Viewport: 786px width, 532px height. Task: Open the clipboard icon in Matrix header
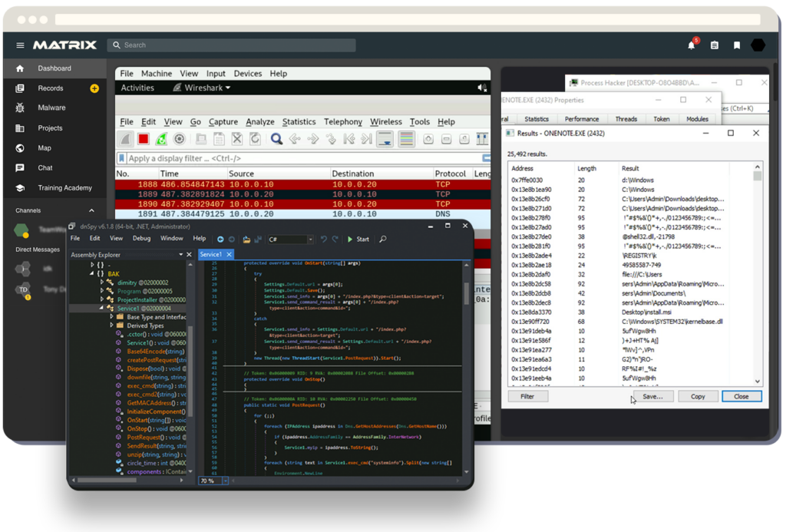tap(715, 45)
